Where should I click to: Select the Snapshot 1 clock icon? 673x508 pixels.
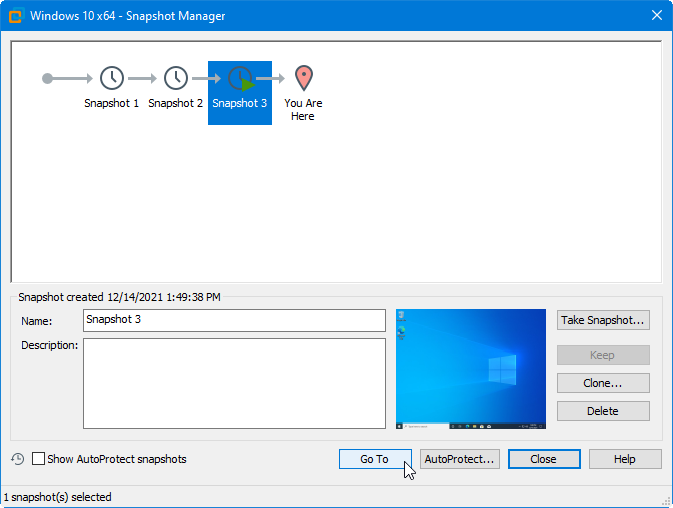tap(112, 78)
